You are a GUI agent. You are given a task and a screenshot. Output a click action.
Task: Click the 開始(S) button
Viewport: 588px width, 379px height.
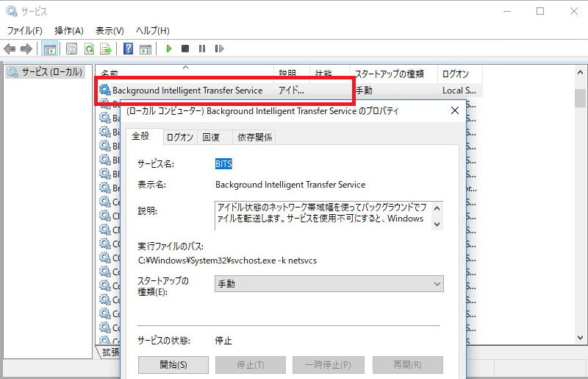(x=173, y=365)
